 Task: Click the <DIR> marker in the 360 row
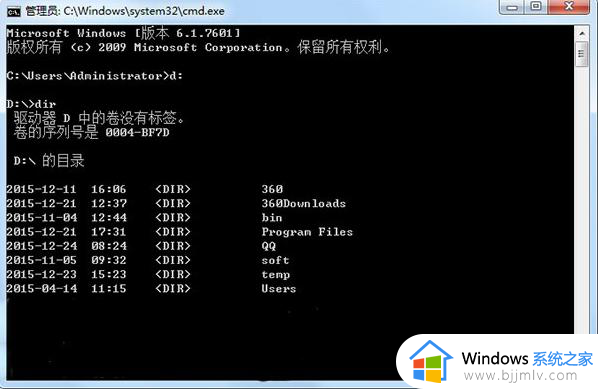[x=173, y=189]
